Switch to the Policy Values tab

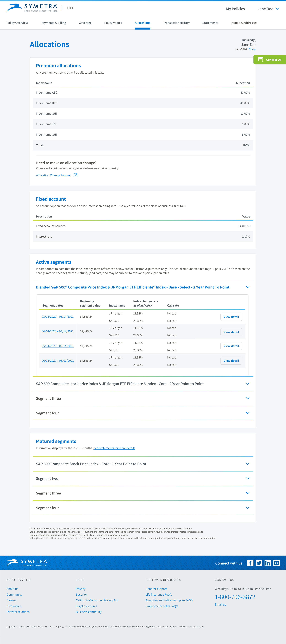pos(113,23)
